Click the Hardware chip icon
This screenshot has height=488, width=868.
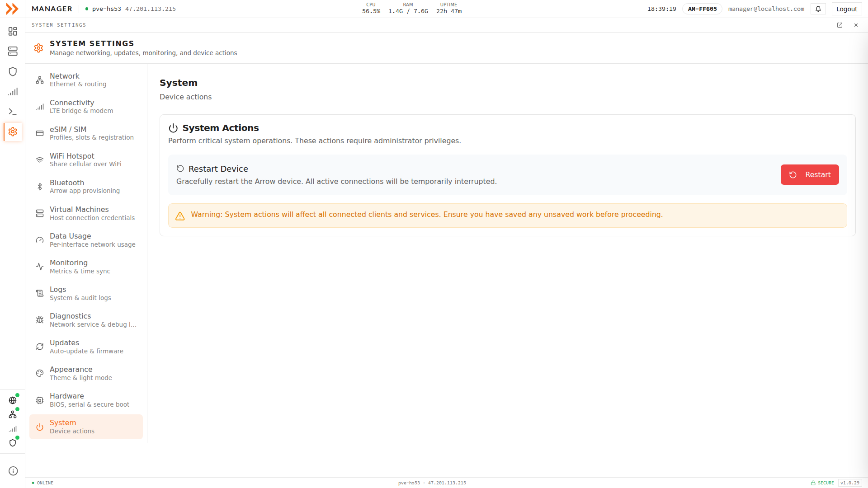click(40, 400)
